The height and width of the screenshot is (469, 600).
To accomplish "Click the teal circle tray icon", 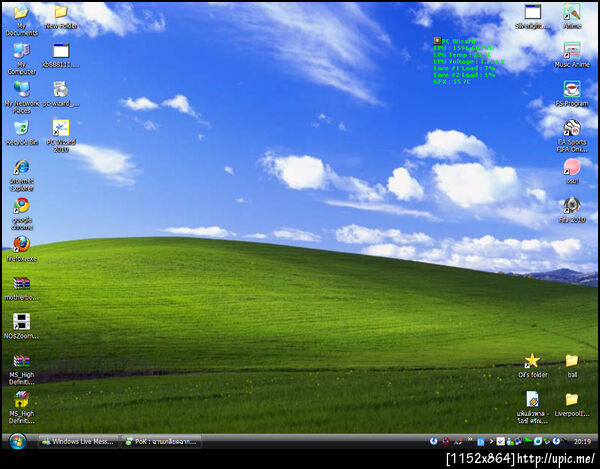I will 538,441.
